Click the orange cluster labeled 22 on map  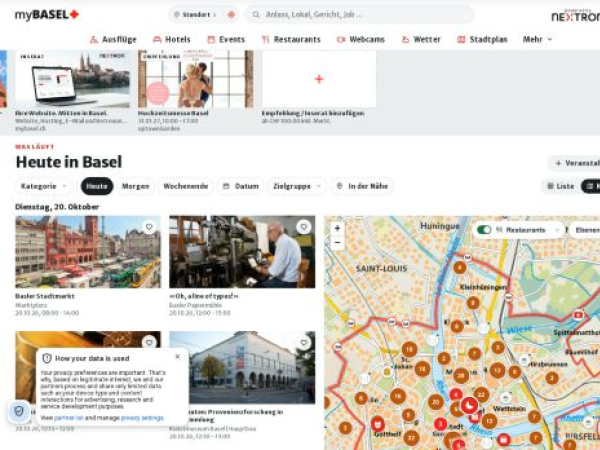(x=481, y=395)
